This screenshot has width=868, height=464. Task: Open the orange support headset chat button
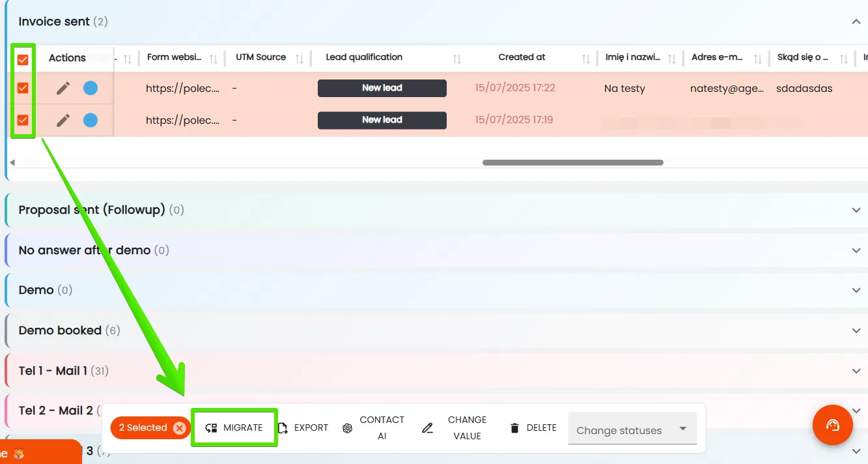click(x=833, y=425)
